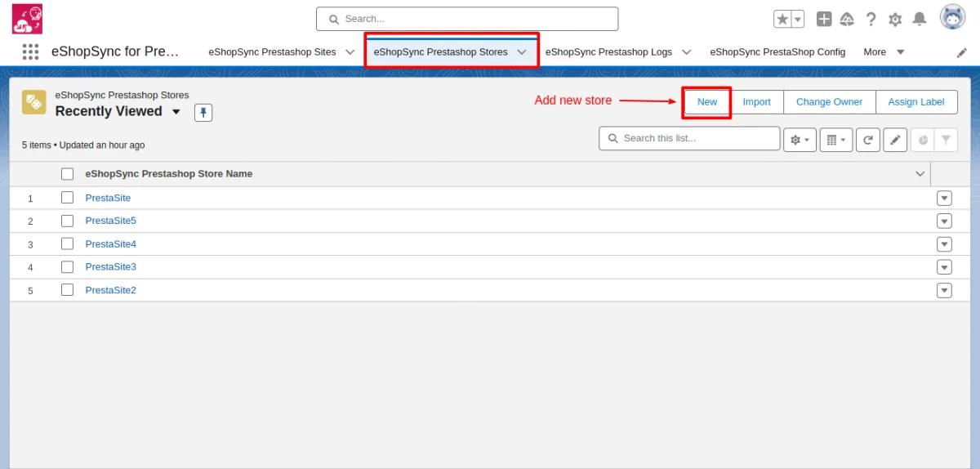Open Setup gear icon in header
The width and height of the screenshot is (980, 469).
tap(895, 19)
